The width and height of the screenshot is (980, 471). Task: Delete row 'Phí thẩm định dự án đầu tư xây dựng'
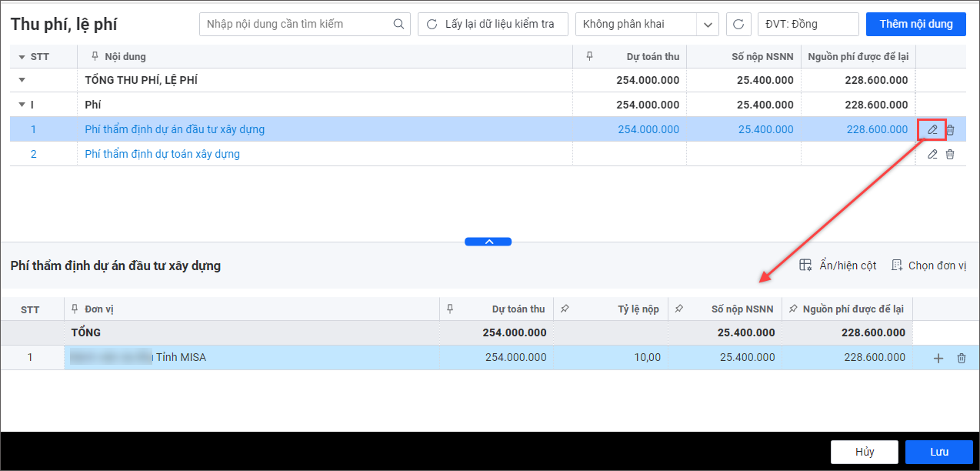pyautogui.click(x=950, y=129)
